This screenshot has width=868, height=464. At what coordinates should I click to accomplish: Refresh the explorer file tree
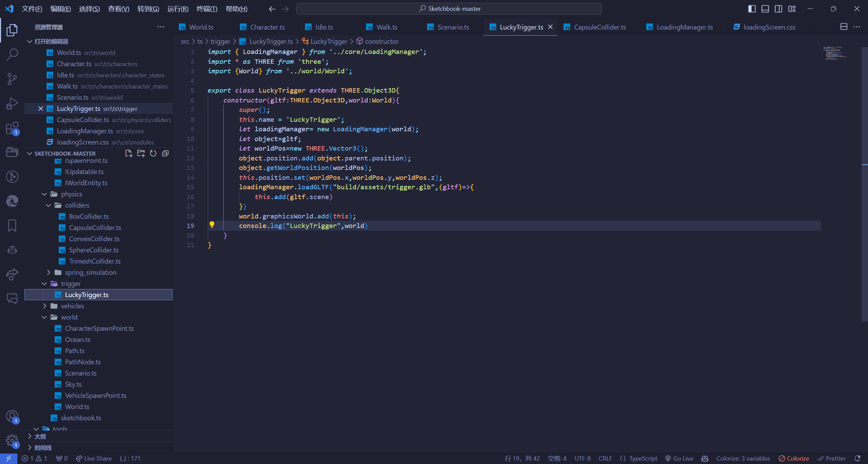click(153, 153)
